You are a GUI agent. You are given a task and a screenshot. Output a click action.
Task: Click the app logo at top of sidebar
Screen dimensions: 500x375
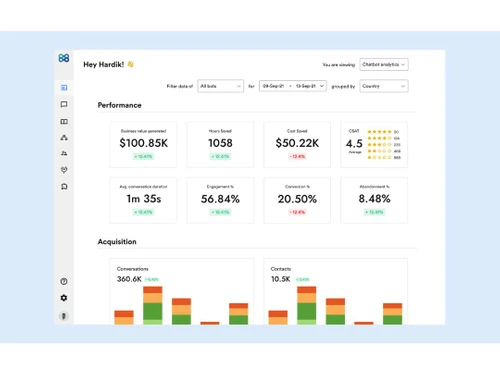(x=64, y=58)
